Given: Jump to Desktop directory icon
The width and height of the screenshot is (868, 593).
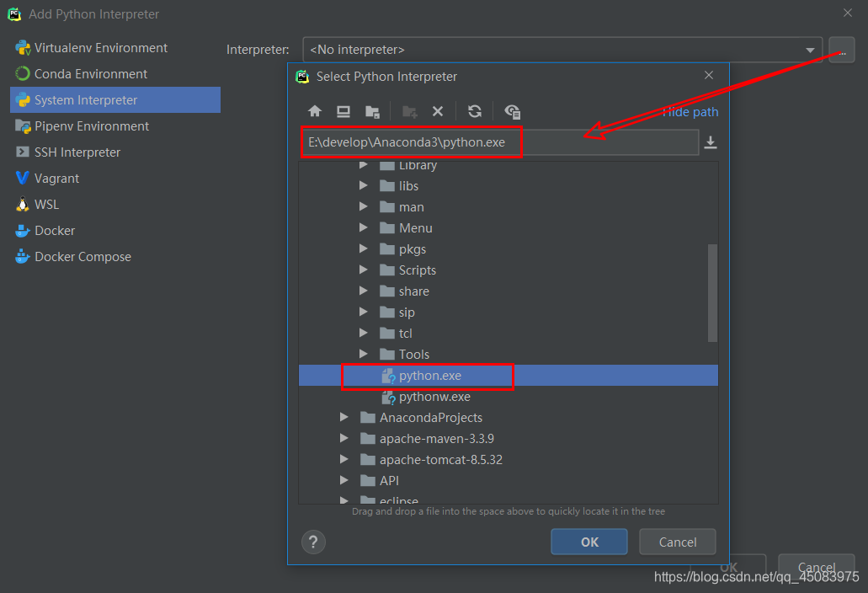Looking at the screenshot, I should coord(343,111).
